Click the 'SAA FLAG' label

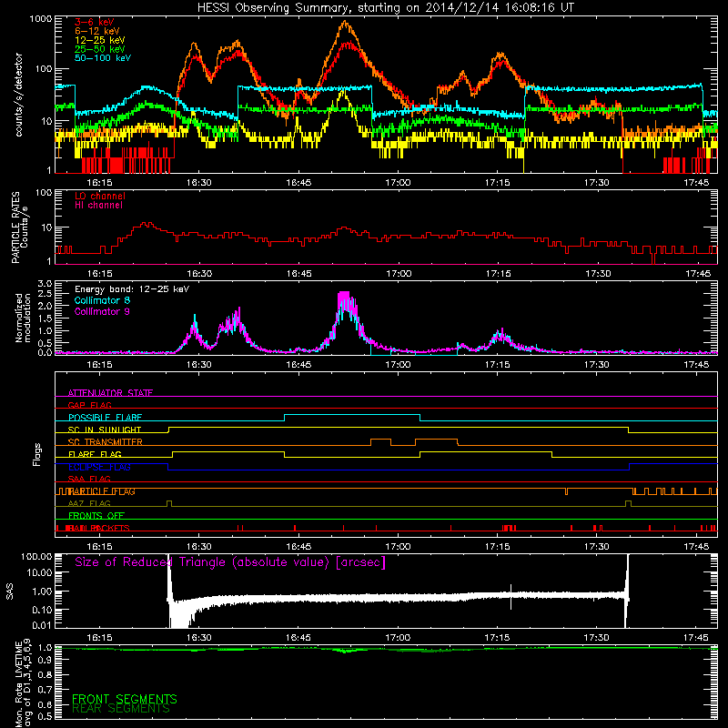tap(89, 479)
